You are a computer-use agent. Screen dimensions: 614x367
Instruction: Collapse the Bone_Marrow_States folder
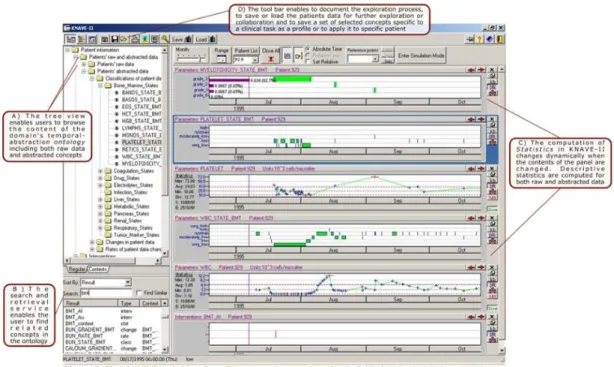tap(100, 85)
